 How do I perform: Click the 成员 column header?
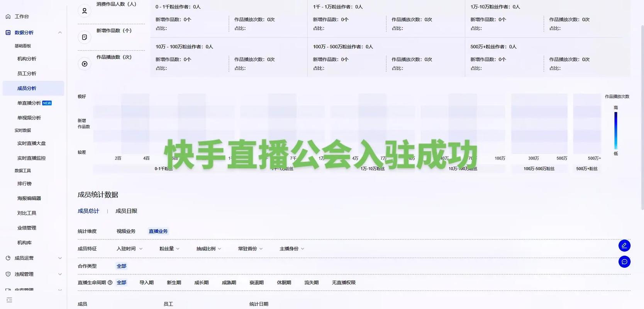tap(82, 304)
